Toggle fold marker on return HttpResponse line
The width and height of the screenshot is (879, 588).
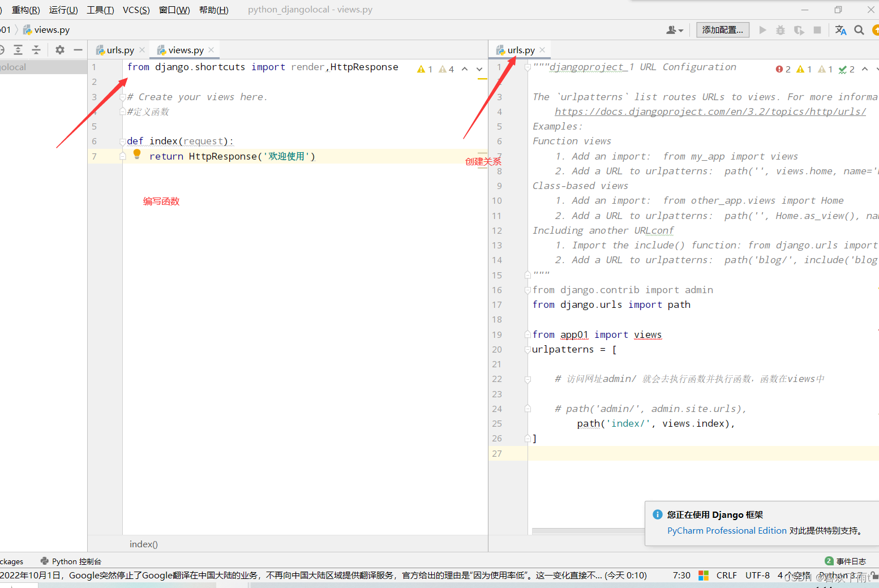[x=122, y=157]
